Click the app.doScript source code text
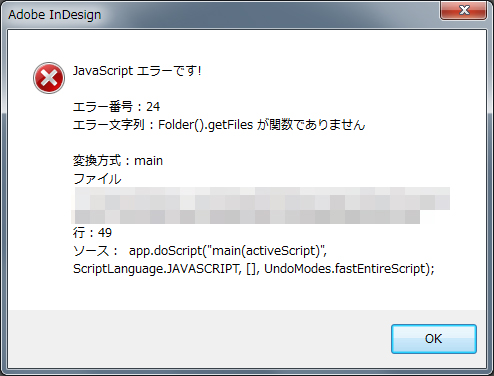Image resolution: width=494 pixels, height=376 pixels. [228, 251]
